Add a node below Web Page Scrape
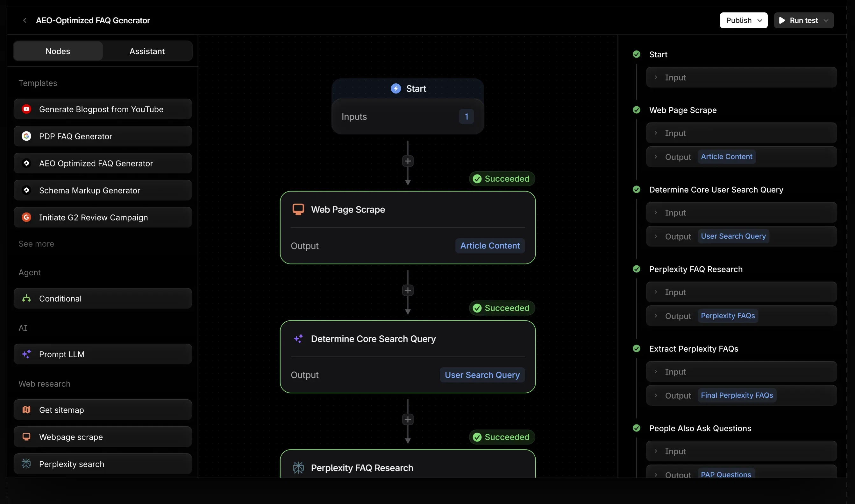 408,290
